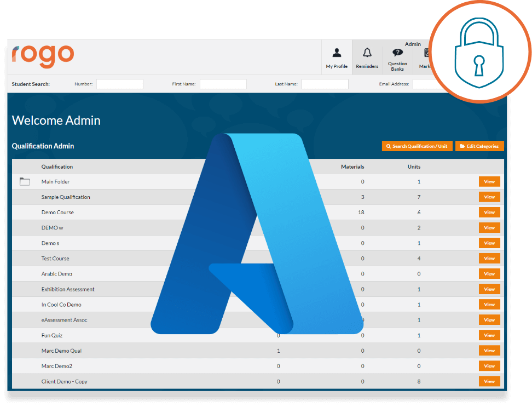532x407 pixels.
Task: Click the Client Demo - Copy name
Action: (65, 381)
